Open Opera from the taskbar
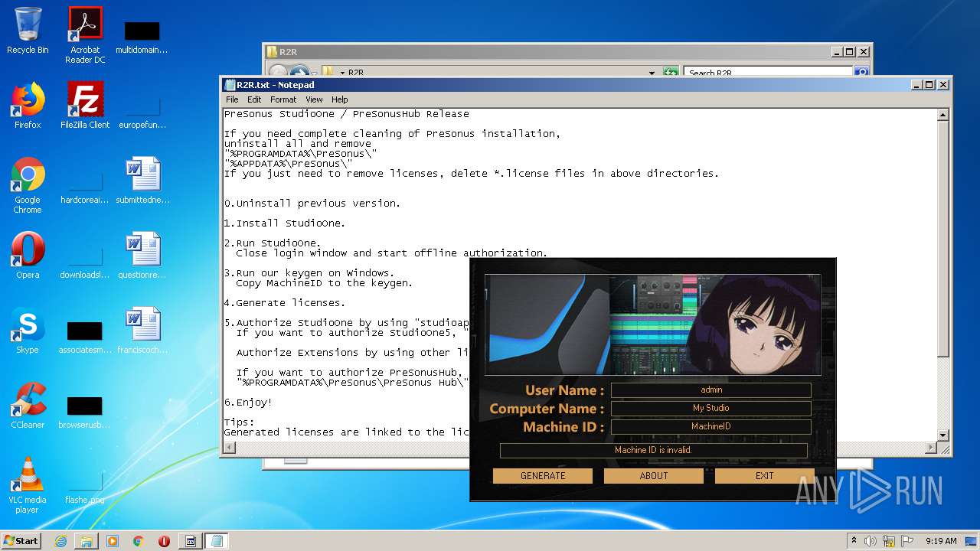The image size is (980, 551). click(x=164, y=540)
